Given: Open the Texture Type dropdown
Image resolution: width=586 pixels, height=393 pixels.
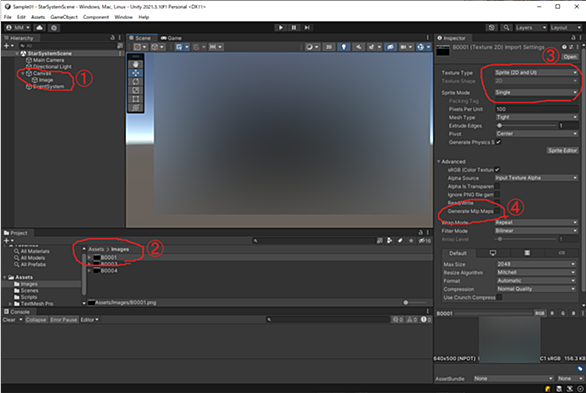Looking at the screenshot, I should coord(536,72).
